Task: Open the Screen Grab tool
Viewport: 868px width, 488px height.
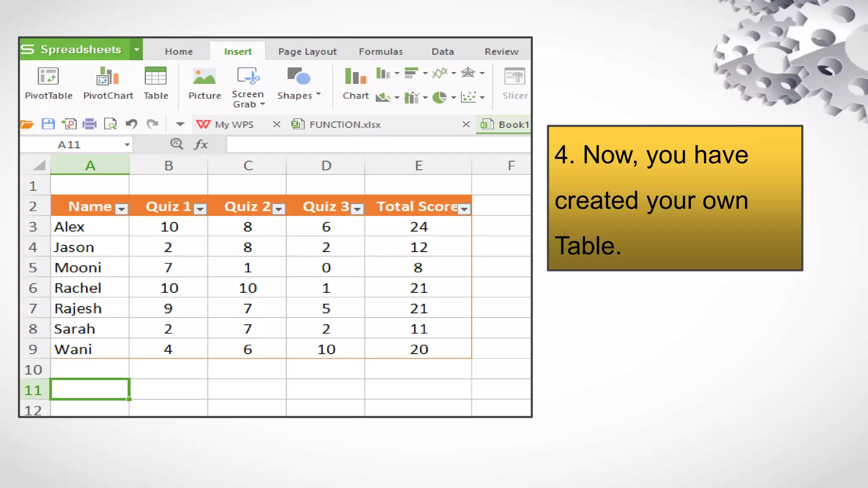Action: click(248, 87)
